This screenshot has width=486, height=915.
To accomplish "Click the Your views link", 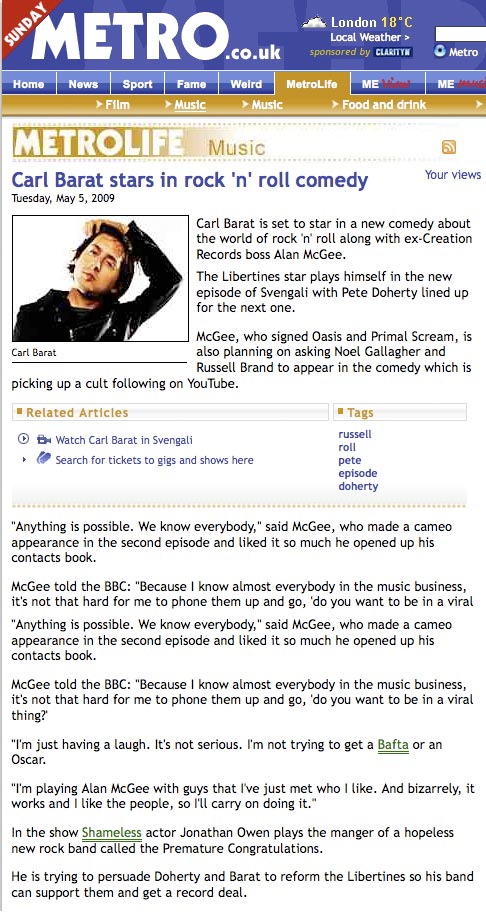I will point(453,174).
